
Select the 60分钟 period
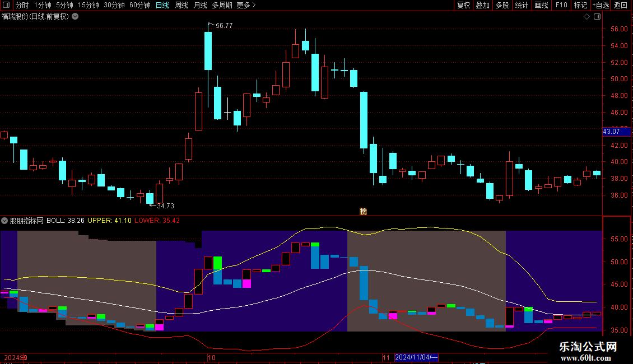coord(140,5)
